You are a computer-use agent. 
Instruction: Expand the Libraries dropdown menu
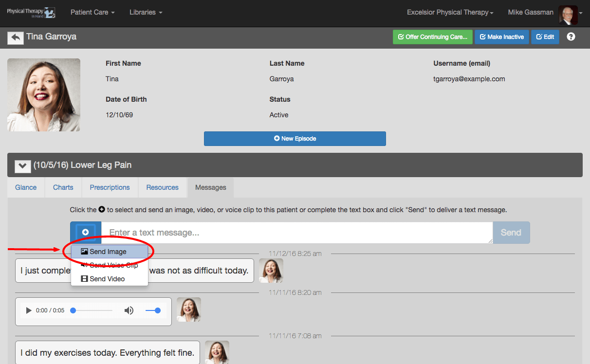146,12
